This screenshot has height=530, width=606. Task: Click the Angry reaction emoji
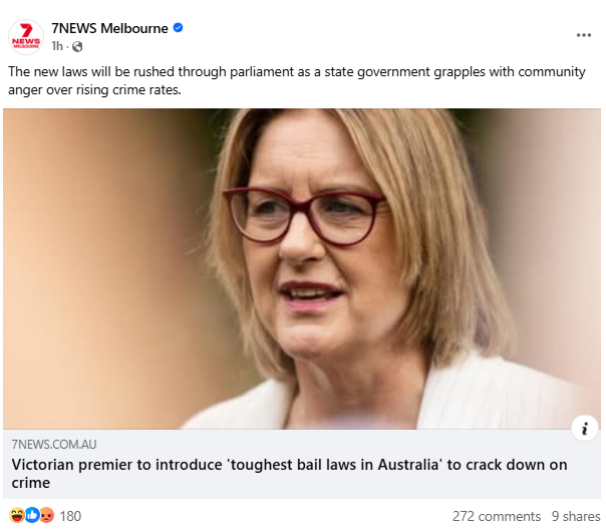point(47,515)
